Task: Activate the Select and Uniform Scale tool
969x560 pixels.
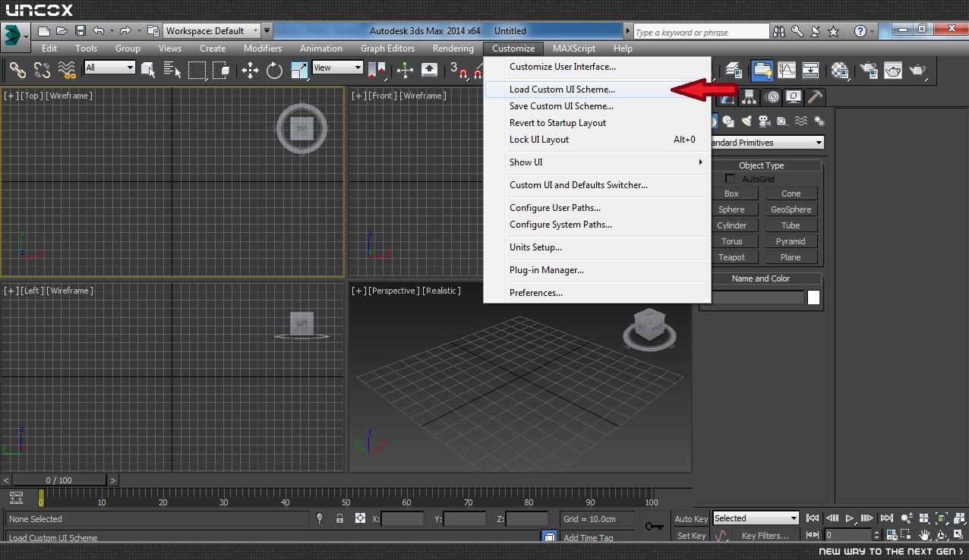Action: (300, 71)
